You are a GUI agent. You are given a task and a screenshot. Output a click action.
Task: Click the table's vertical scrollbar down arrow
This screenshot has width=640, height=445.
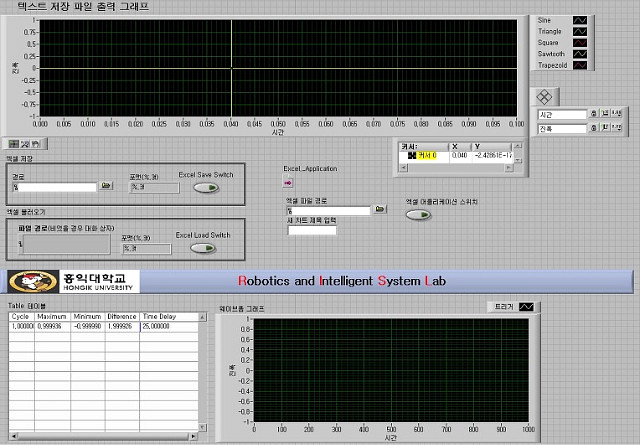tap(203, 427)
